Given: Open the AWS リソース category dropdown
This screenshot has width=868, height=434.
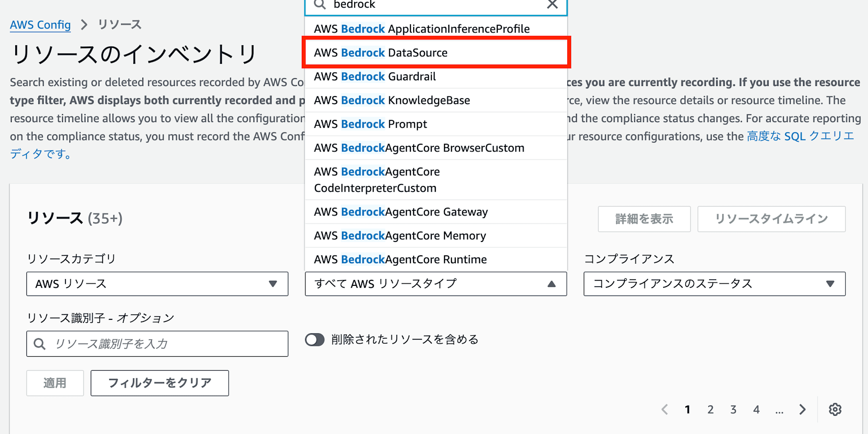Looking at the screenshot, I should 157,284.
